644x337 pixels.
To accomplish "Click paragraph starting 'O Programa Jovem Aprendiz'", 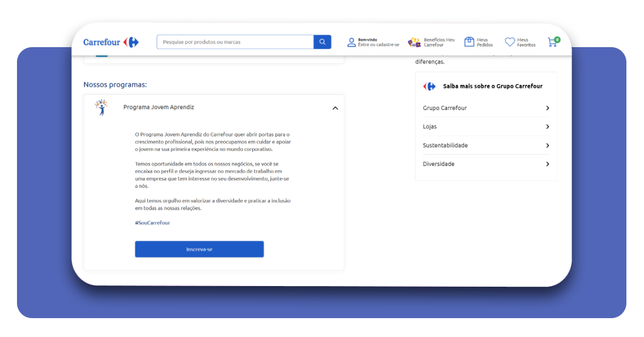I will 213,141.
